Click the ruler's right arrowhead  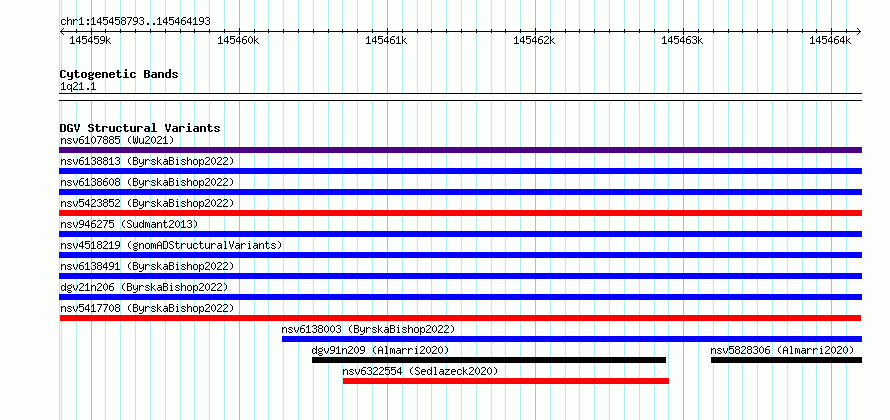point(858,31)
